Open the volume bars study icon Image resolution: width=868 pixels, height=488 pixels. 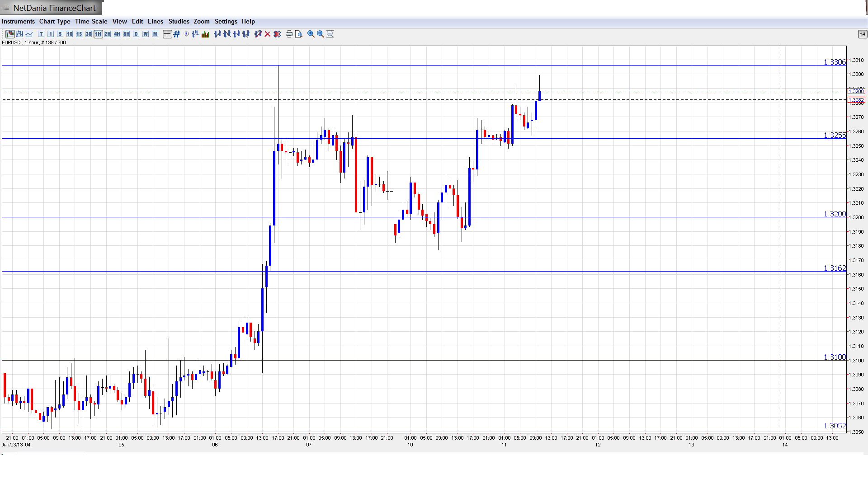205,34
